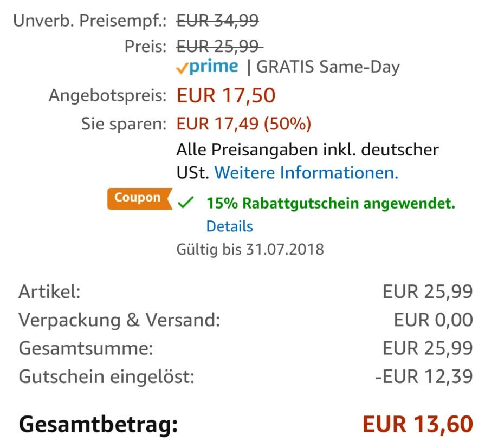The width and height of the screenshot is (485, 448).
Task: Click the Alle Preisangaben inkl. deutscher text
Action: [307, 150]
